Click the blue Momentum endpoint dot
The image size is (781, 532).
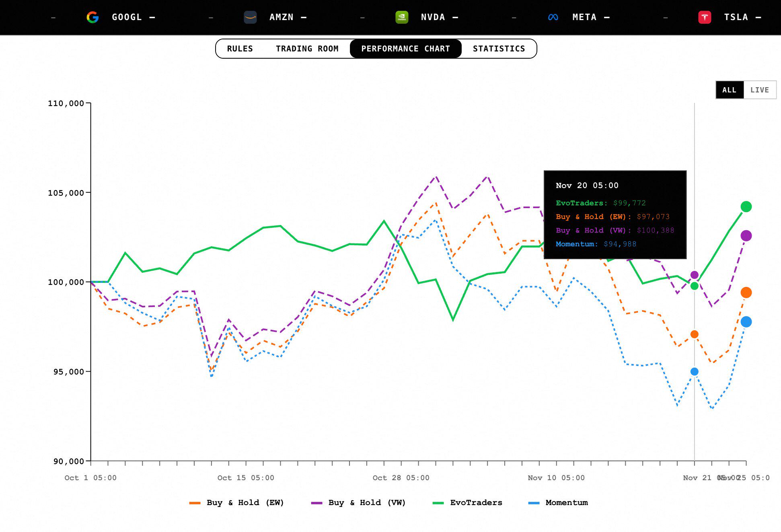click(x=746, y=322)
